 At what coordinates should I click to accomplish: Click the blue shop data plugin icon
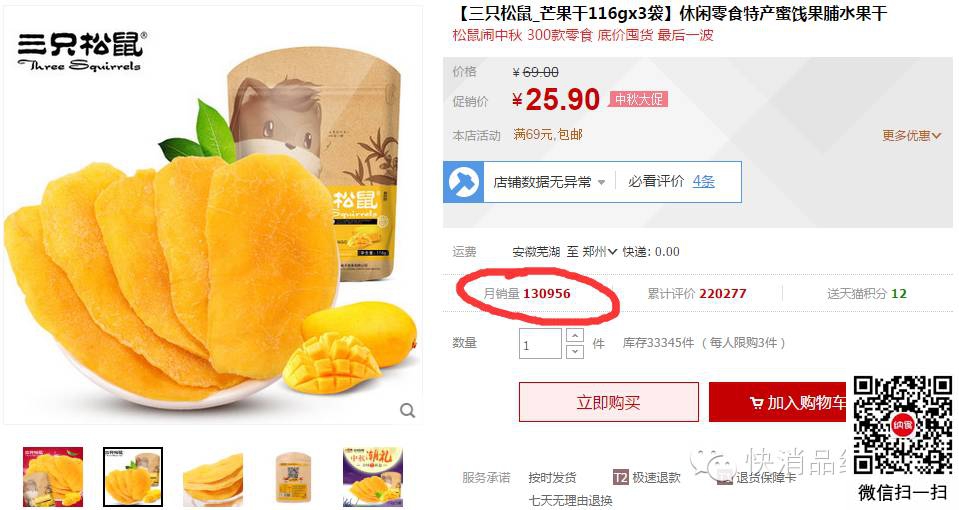pyautogui.click(x=464, y=182)
